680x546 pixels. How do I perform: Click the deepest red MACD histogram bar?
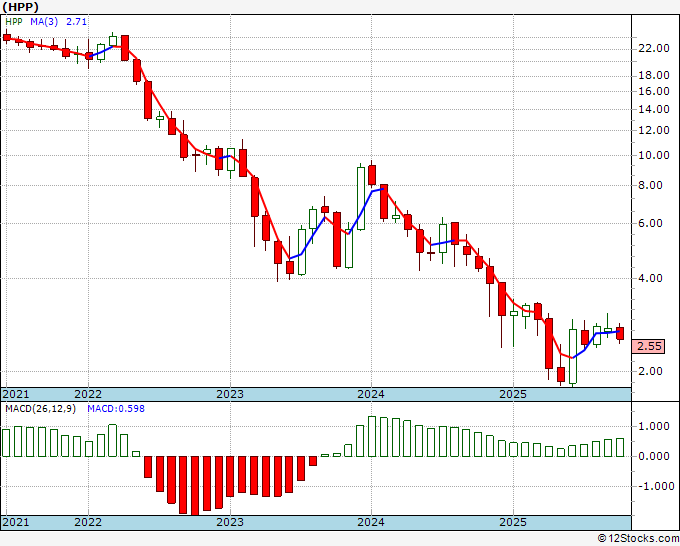point(195,486)
